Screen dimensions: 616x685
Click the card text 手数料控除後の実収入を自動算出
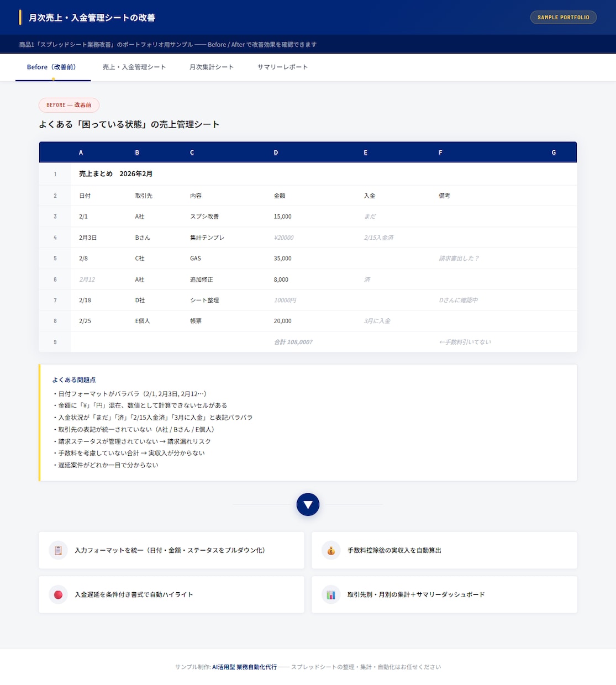[x=394, y=550]
